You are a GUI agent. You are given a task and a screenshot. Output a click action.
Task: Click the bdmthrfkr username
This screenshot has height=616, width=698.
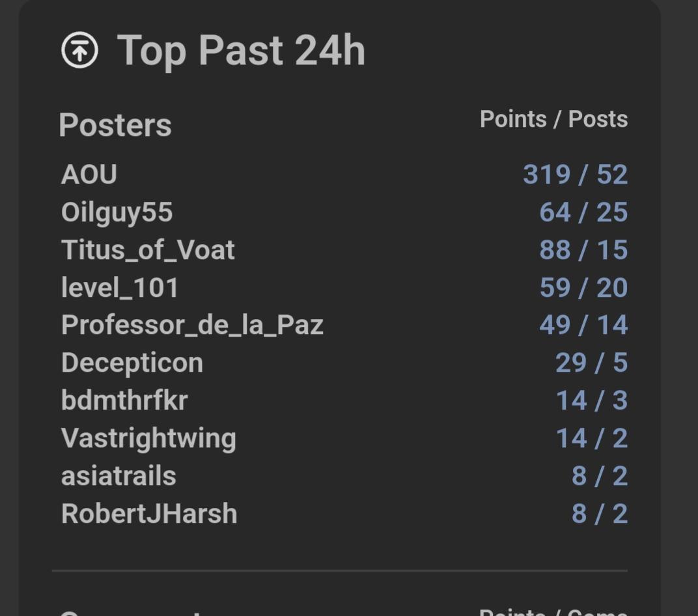pyautogui.click(x=124, y=400)
